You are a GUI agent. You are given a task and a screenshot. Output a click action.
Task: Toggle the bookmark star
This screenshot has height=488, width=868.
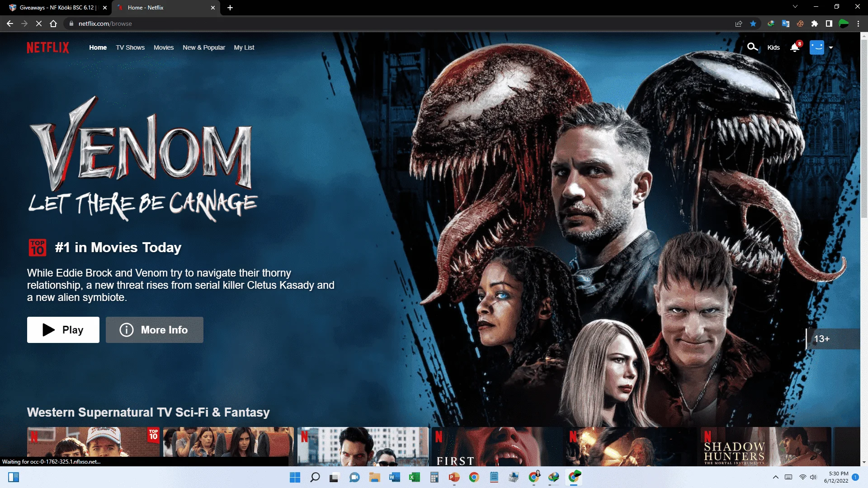click(753, 23)
